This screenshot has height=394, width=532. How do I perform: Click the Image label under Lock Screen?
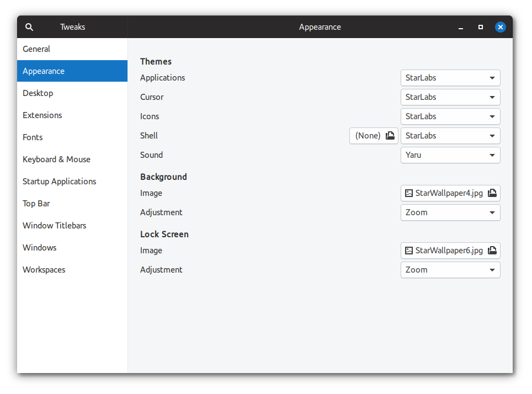[x=151, y=251]
